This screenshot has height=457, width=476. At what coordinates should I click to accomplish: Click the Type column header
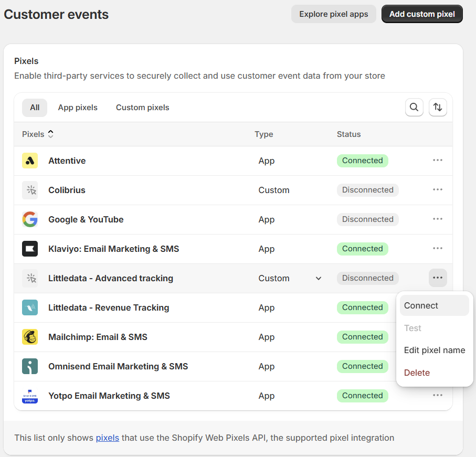coord(264,134)
